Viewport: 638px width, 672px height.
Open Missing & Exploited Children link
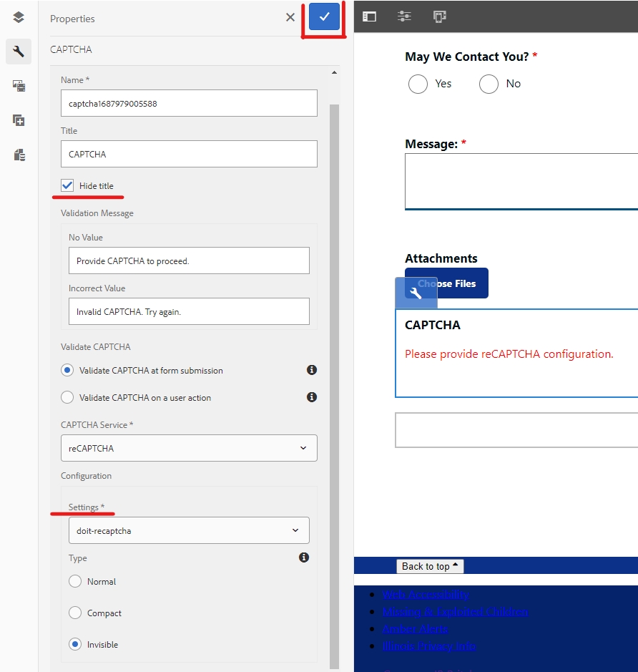click(455, 612)
